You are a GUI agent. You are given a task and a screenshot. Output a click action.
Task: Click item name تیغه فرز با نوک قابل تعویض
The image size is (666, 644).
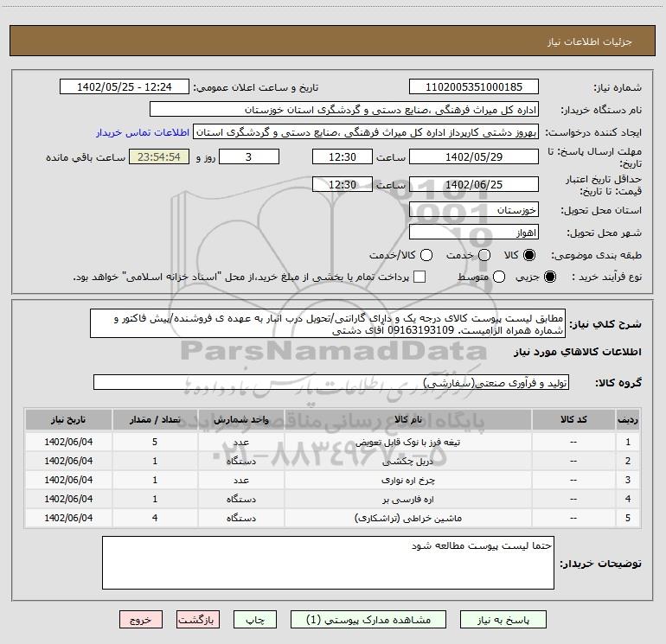407,442
